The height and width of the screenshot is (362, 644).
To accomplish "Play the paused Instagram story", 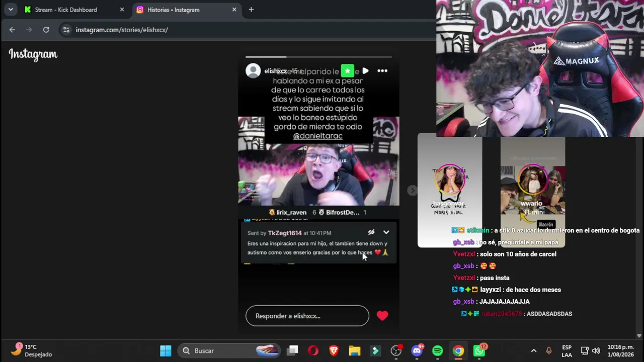I will (365, 71).
